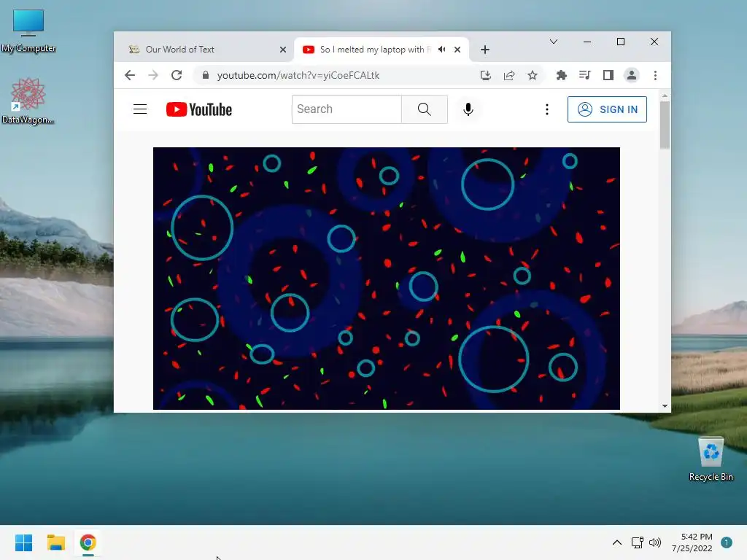747x560 pixels.
Task: Open a new tab with plus button
Action: click(485, 50)
